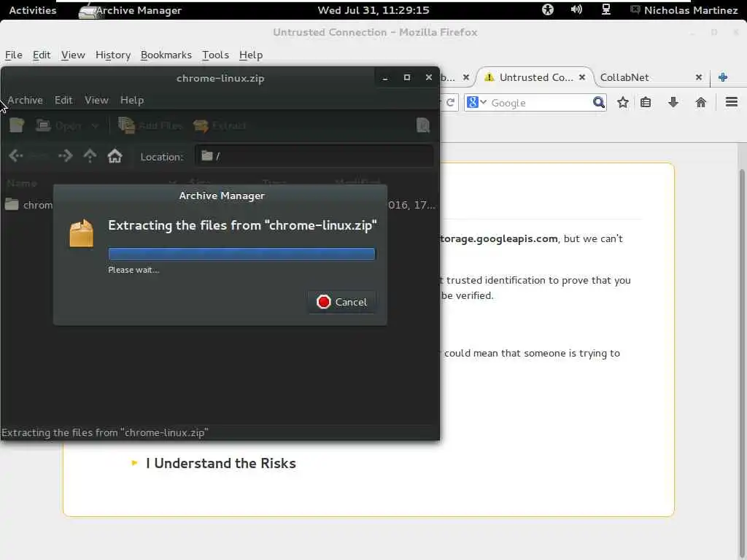Open Firefox File menu
Image resolution: width=747 pixels, height=560 pixels.
click(13, 55)
